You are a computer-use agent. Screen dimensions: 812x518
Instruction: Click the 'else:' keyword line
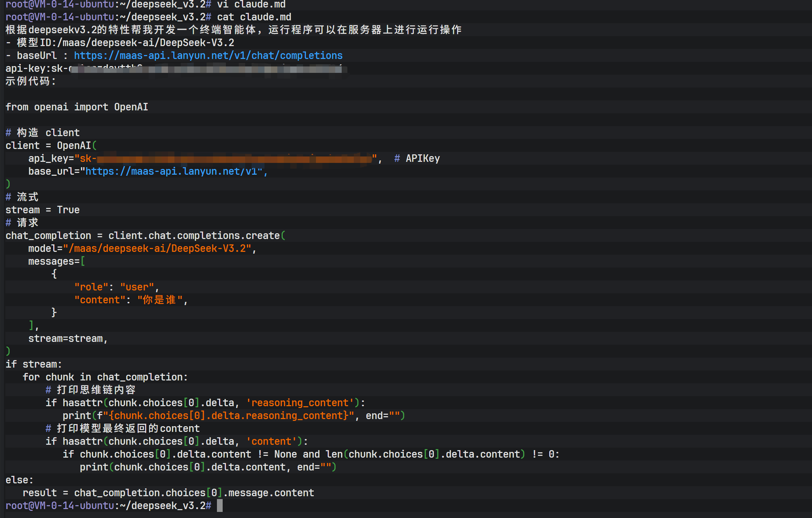(19, 480)
